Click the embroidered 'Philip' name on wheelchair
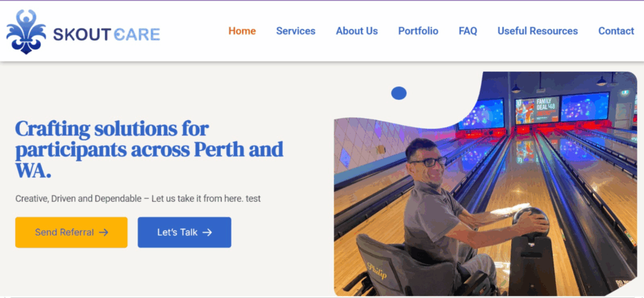The width and height of the screenshot is (644, 298). coord(377,270)
